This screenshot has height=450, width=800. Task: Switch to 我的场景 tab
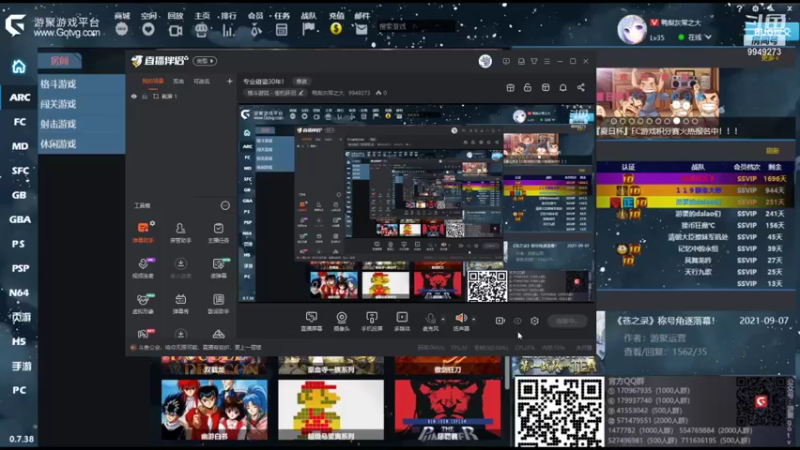pos(153,82)
